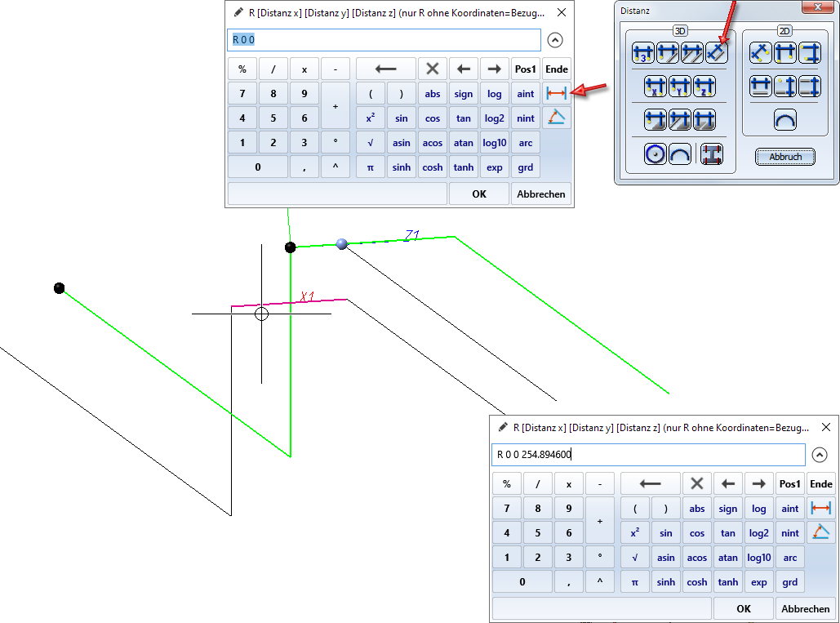Choose 3D distance in Z direction icon
This screenshot has height=623, width=840.
(x=704, y=87)
